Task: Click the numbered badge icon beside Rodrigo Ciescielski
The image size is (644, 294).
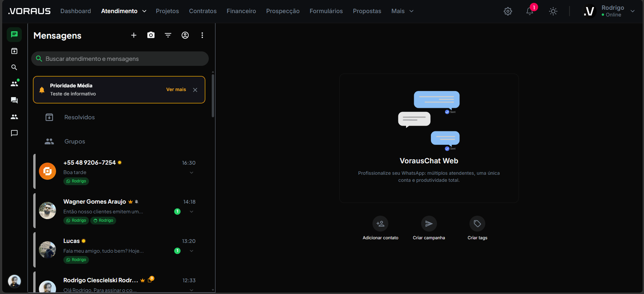Action: pos(151,279)
